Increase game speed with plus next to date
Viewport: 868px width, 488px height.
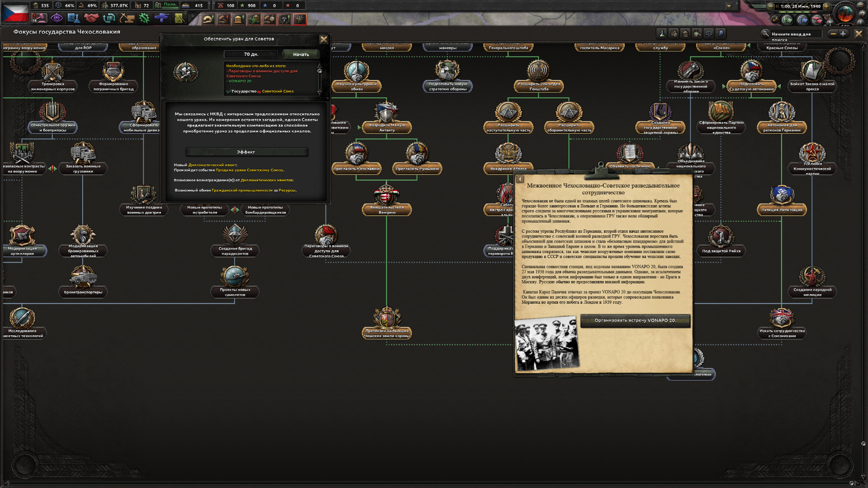coord(826,6)
